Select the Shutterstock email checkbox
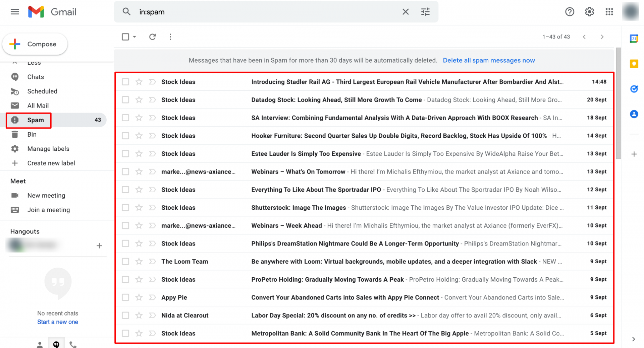The height and width of the screenshot is (348, 644). (x=125, y=208)
